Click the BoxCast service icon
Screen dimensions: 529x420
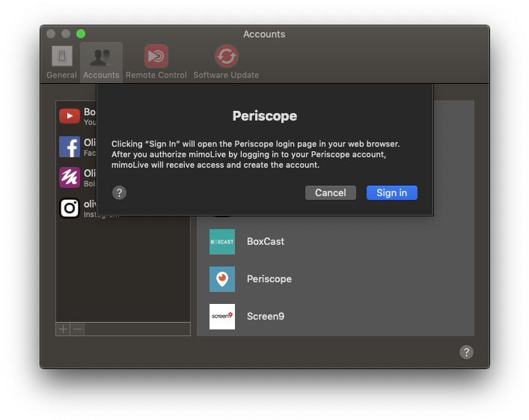222,242
